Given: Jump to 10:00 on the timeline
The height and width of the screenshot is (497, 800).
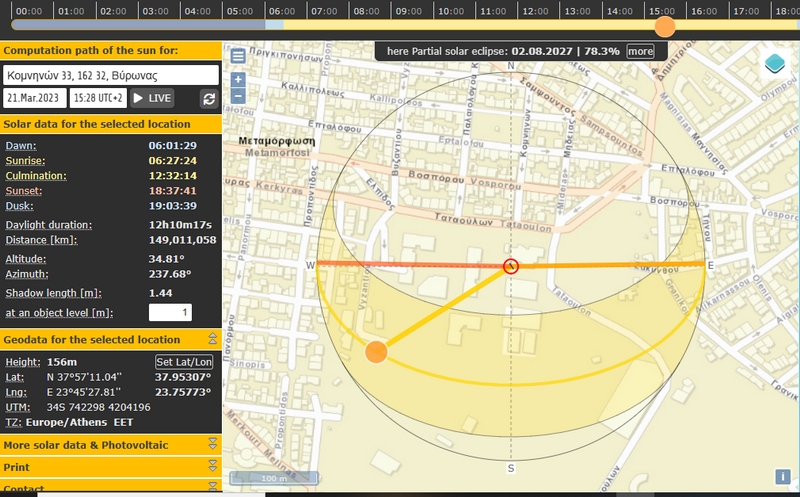Looking at the screenshot, I should pyautogui.click(x=451, y=11).
